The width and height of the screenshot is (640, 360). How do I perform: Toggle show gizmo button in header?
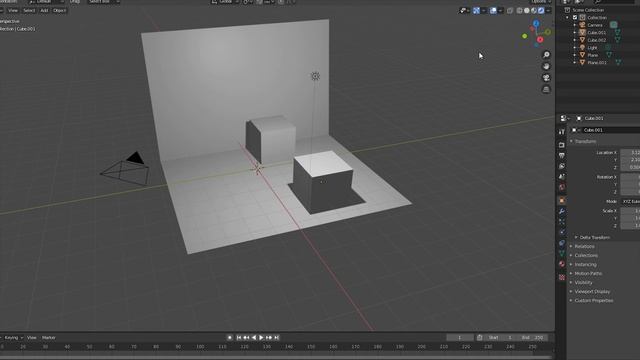476,11
